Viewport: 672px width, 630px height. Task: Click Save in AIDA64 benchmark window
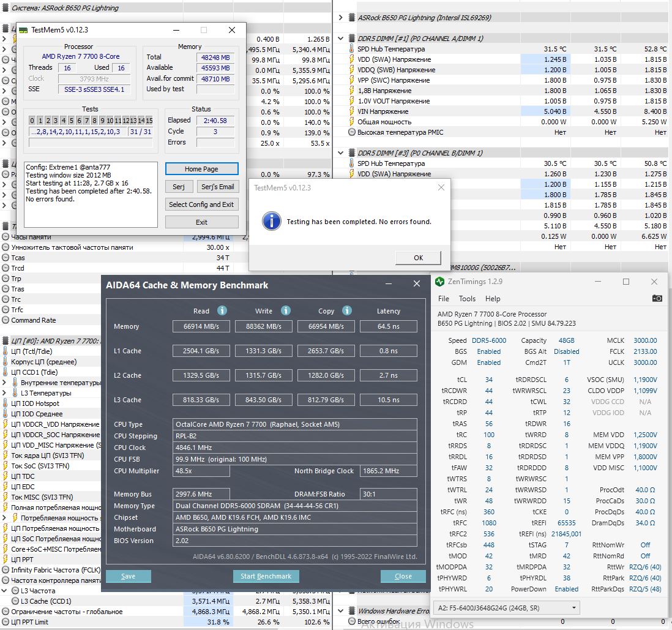pyautogui.click(x=128, y=576)
